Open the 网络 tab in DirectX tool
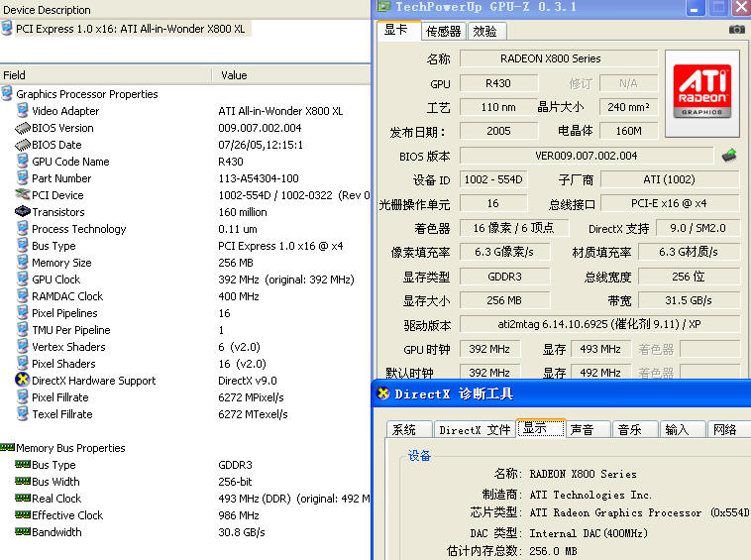 pos(728,430)
